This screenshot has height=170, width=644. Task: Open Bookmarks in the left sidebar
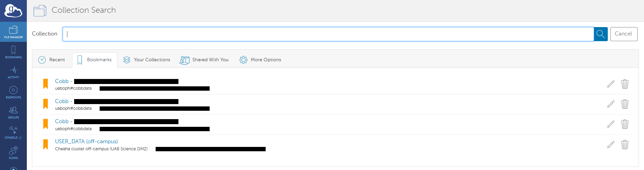(x=13, y=52)
